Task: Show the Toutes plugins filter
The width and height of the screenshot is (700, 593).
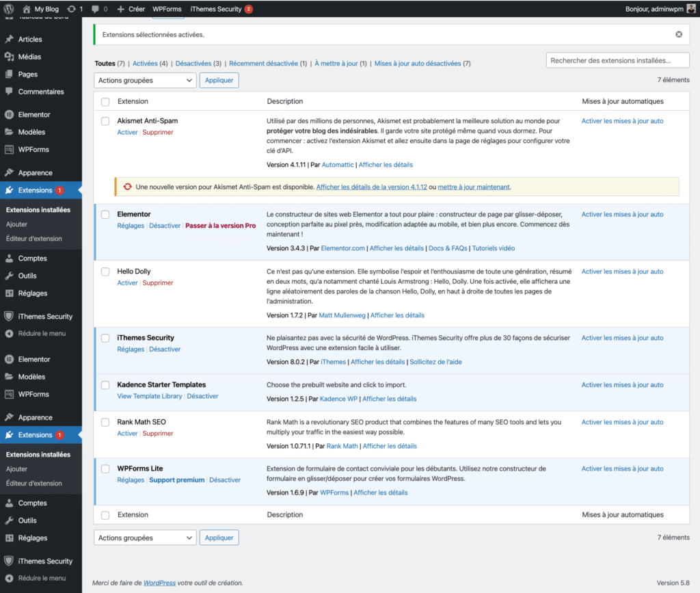Action: click(105, 64)
